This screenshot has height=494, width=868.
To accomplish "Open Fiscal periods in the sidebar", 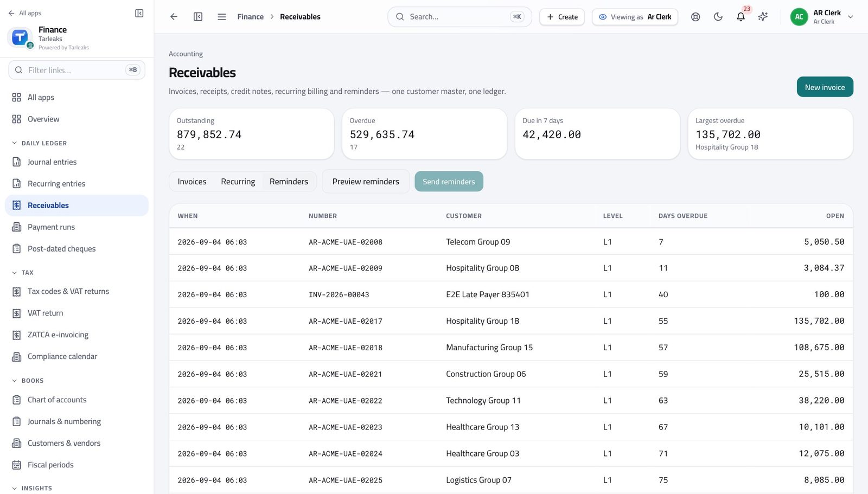I will (x=76, y=465).
